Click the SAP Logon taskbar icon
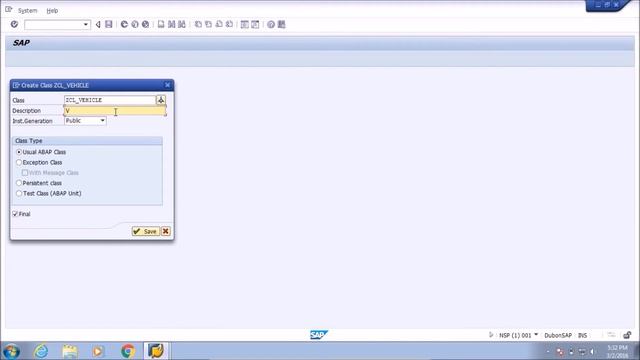Image resolution: width=640 pixels, height=360 pixels. click(156, 351)
